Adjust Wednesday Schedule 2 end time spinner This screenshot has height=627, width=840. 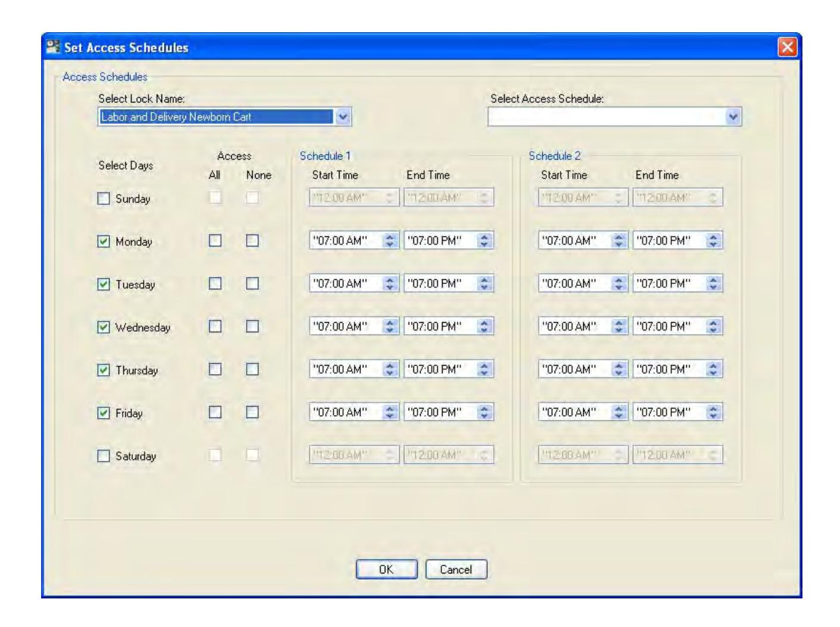click(713, 326)
